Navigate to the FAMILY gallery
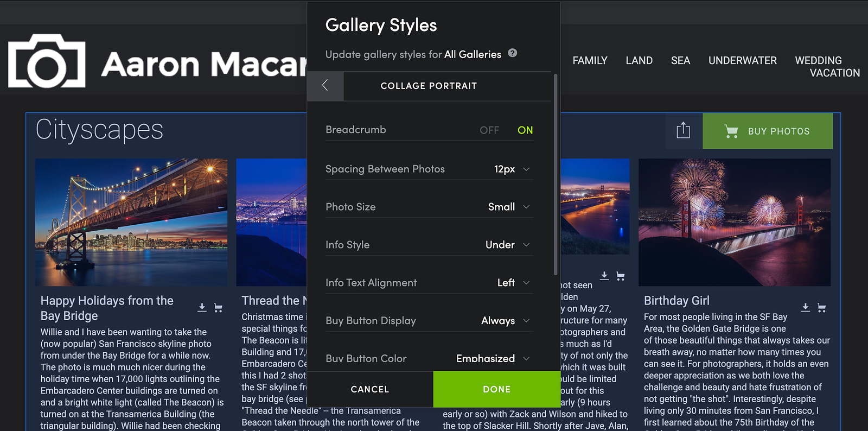 pos(590,60)
